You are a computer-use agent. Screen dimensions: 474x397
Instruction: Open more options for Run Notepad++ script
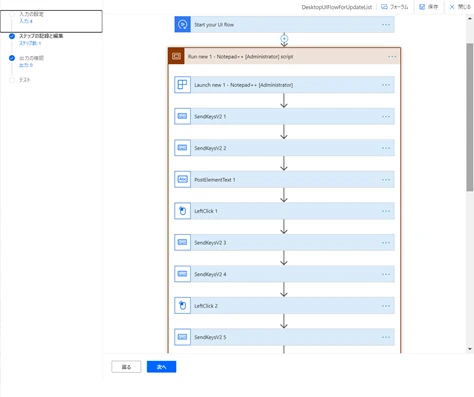coord(392,57)
